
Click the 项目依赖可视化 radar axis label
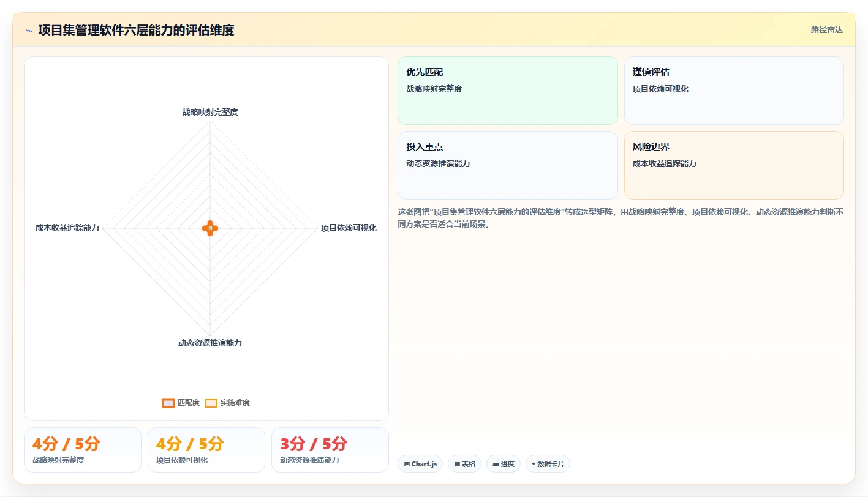click(349, 228)
